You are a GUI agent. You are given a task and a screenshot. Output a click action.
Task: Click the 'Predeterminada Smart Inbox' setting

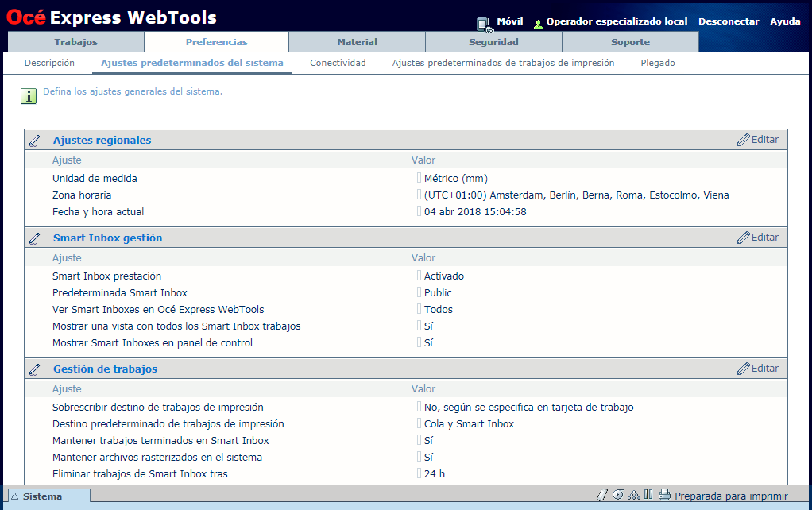pos(120,293)
